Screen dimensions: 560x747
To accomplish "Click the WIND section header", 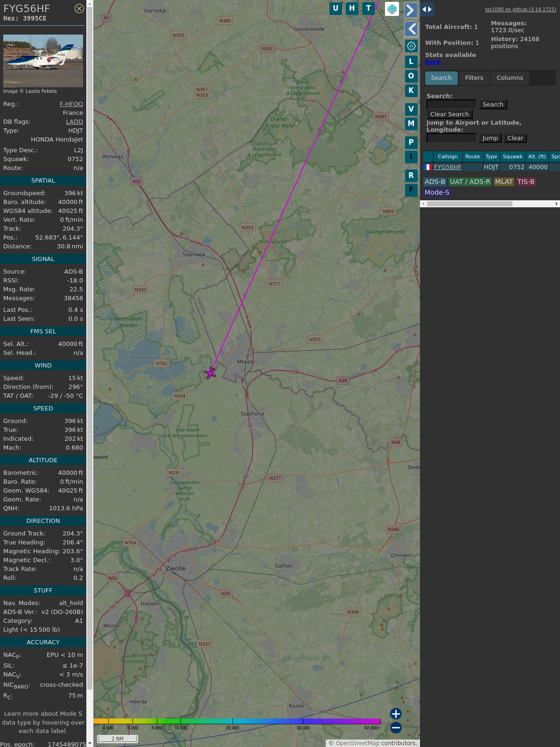I will 43,366.
